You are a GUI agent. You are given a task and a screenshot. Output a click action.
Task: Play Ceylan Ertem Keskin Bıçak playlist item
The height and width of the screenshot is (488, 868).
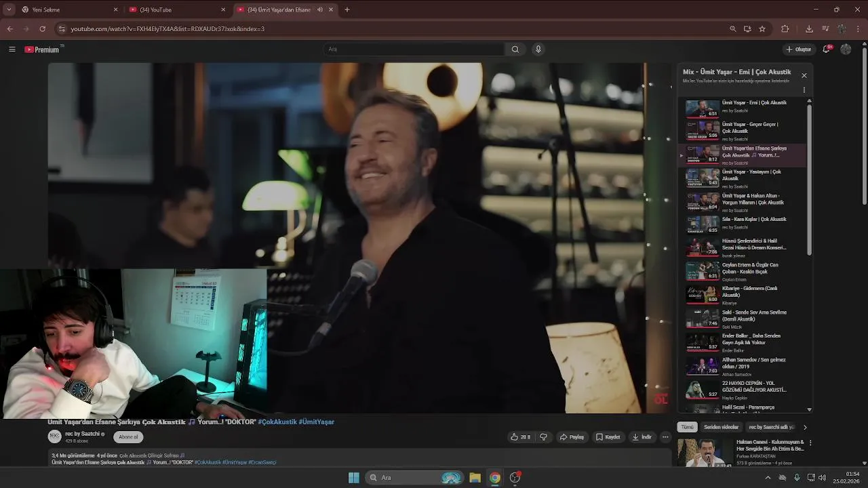pos(743,271)
